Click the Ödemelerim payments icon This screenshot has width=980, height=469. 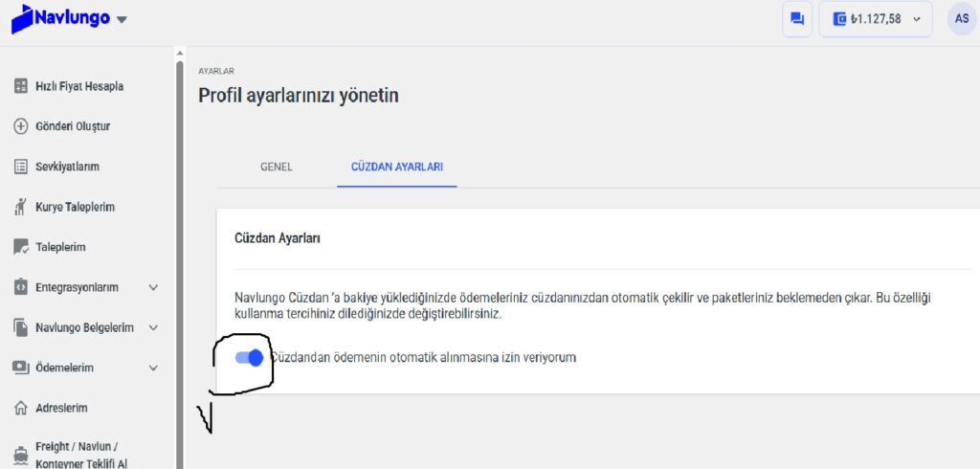21,368
